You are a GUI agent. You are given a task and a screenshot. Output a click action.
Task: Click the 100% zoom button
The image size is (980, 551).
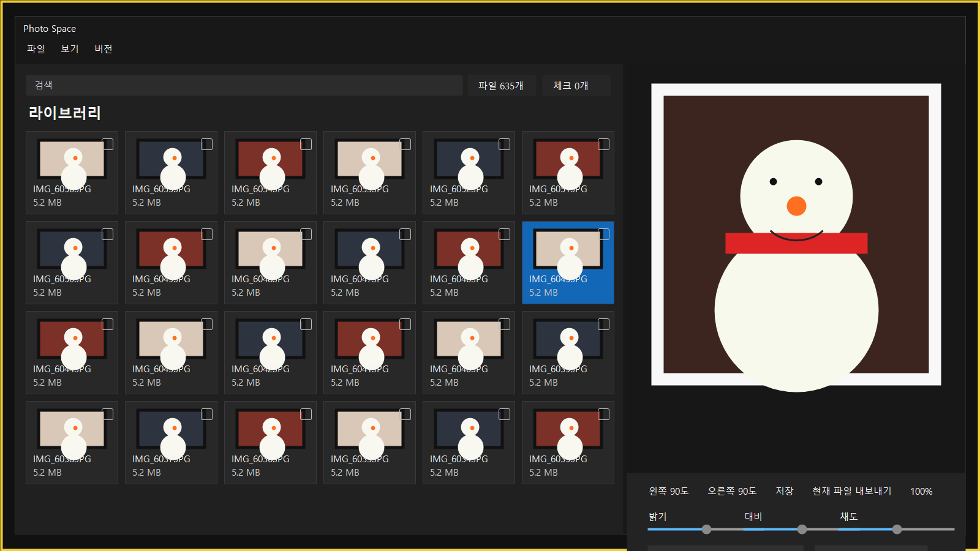921,491
